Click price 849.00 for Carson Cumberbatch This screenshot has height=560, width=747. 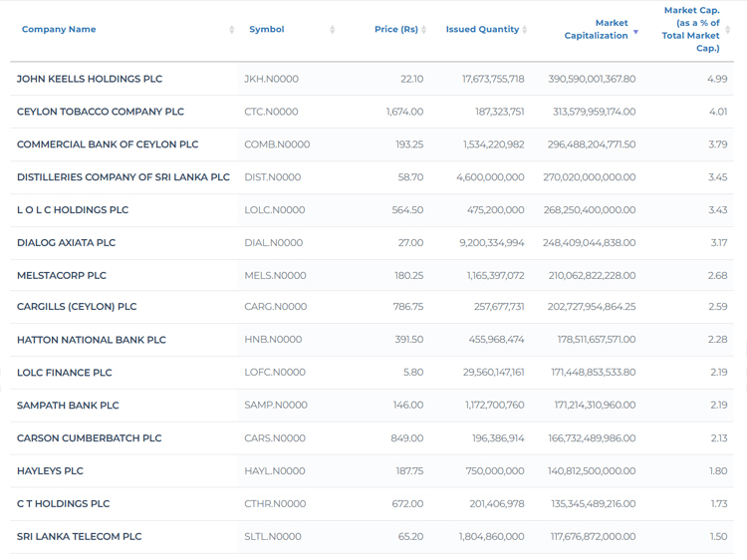(x=406, y=438)
